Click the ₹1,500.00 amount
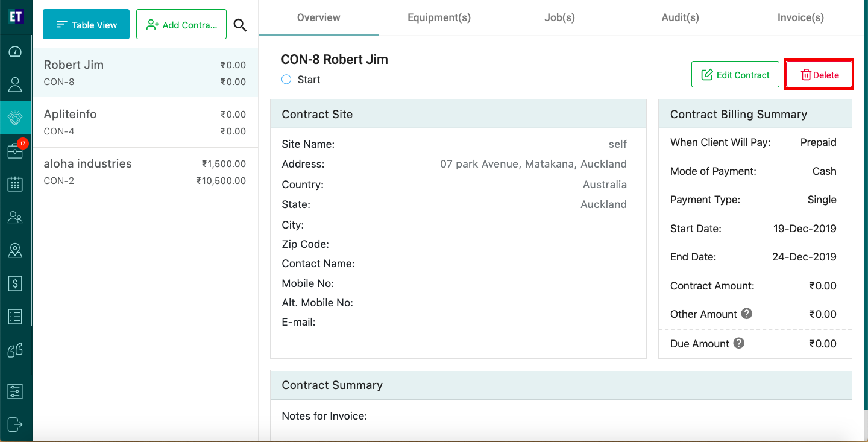This screenshot has width=868, height=442. [x=224, y=163]
